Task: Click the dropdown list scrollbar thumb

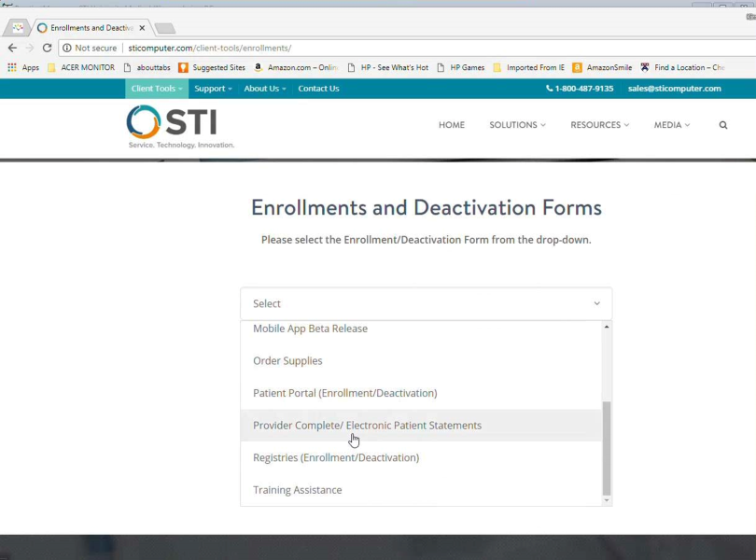Action: pos(607,448)
